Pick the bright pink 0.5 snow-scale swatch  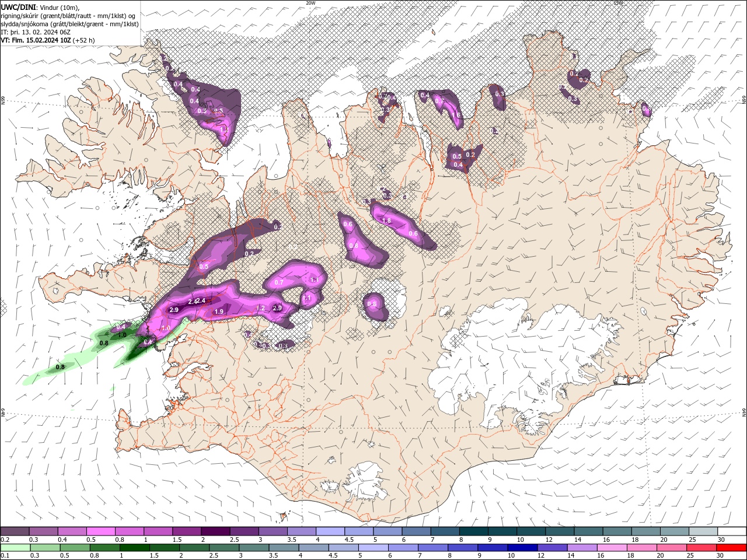100,531
